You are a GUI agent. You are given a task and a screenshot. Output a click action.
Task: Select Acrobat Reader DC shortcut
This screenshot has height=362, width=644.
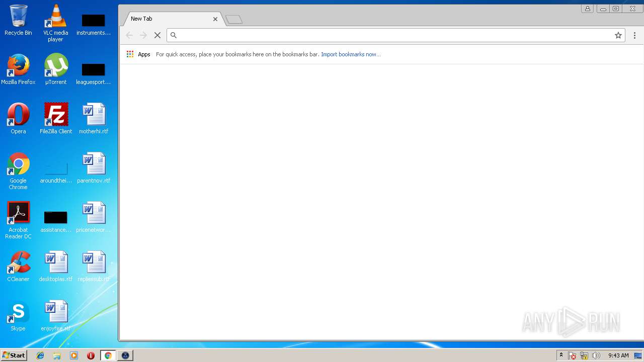tap(18, 220)
